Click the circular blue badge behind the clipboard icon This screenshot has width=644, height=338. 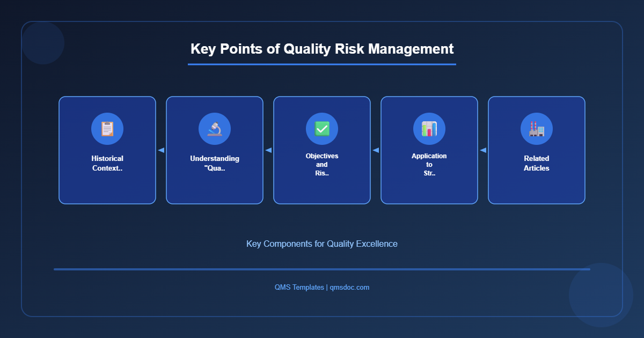107,128
